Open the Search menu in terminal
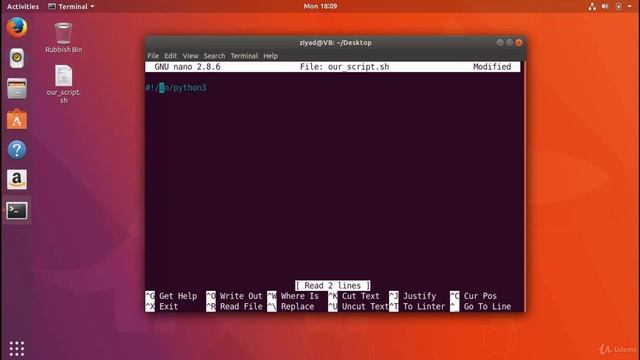 (214, 56)
